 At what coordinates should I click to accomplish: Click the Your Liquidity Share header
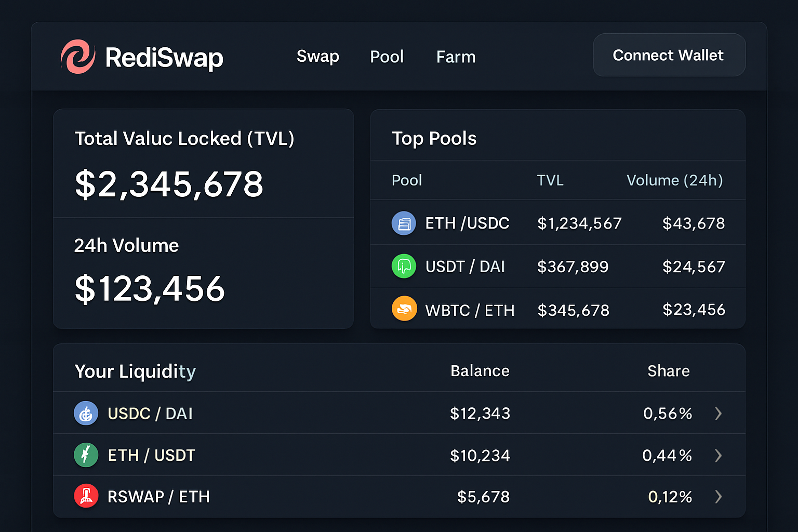pos(668,370)
